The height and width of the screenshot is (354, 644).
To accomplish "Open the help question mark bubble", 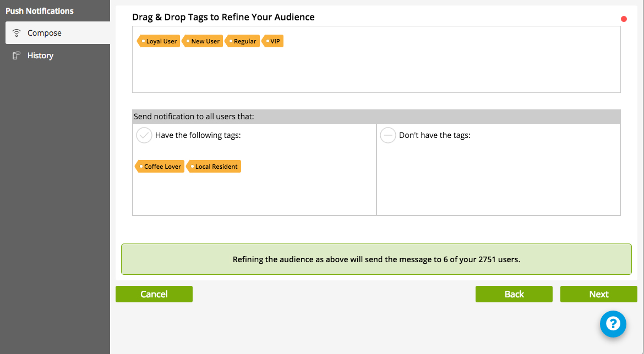I will coord(613,324).
